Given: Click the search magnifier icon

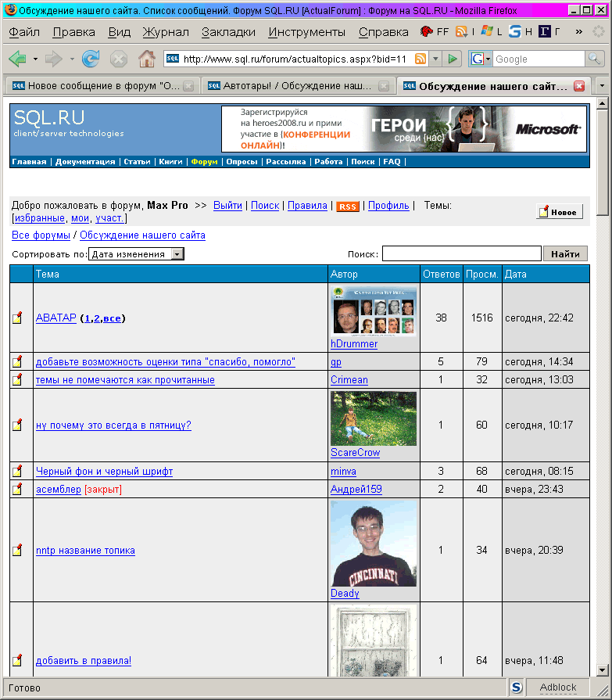Looking at the screenshot, I should coord(595,59).
